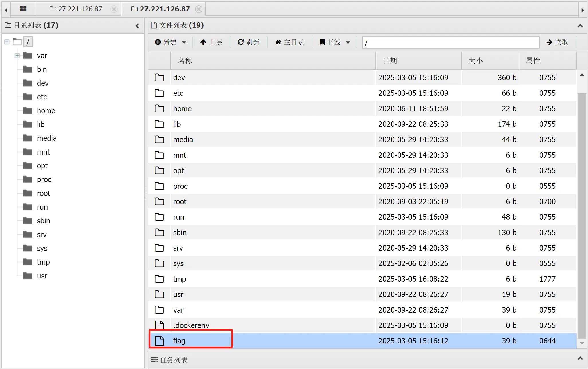Open the home folder in tree

tap(46, 111)
